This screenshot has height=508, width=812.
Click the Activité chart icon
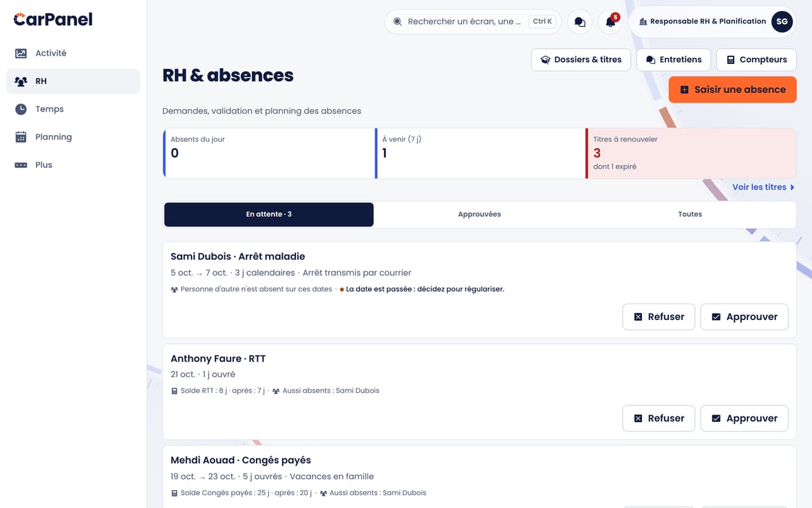(21, 53)
